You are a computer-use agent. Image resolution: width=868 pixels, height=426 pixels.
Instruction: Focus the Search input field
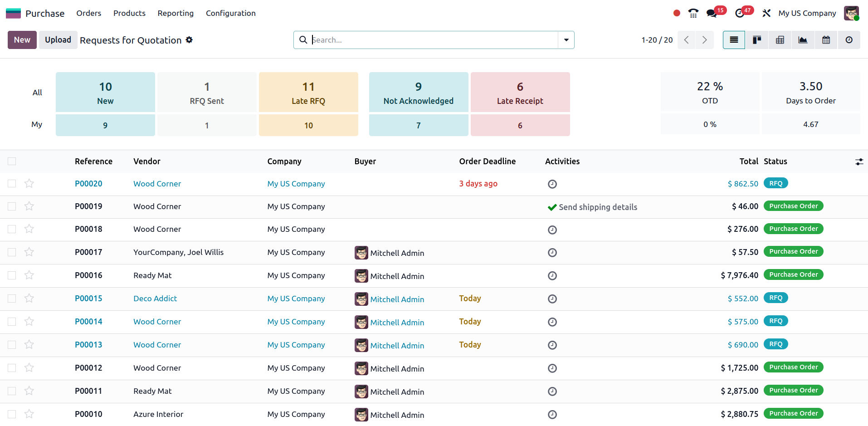pyautogui.click(x=431, y=40)
